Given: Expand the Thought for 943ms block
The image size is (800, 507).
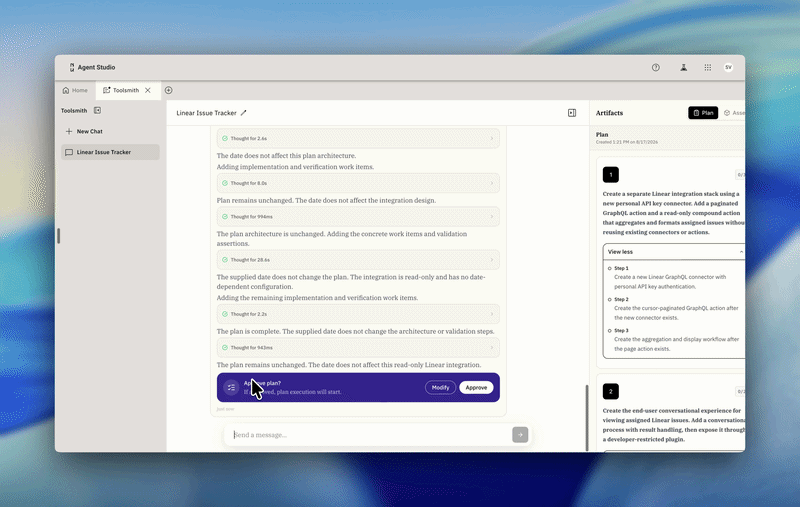Looking at the screenshot, I should [x=358, y=348].
